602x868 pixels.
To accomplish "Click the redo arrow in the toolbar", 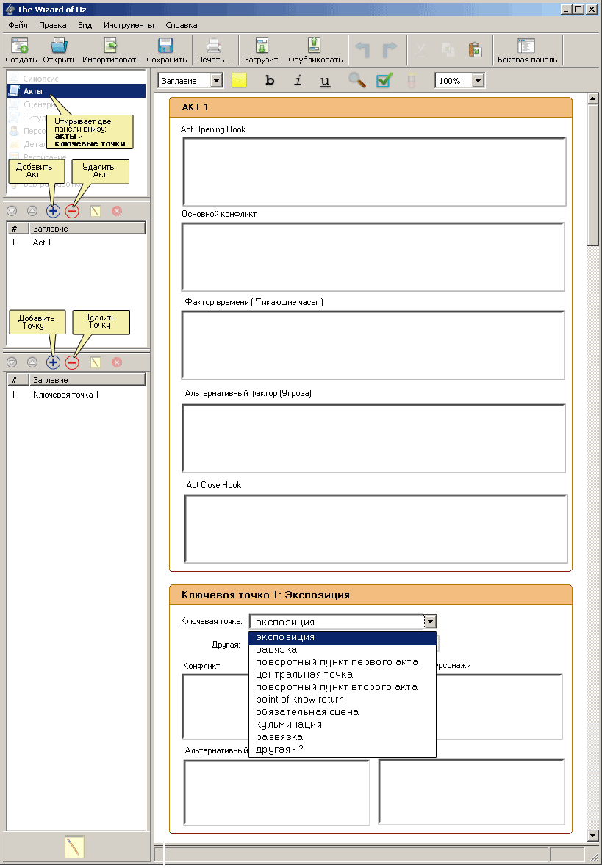I will [390, 50].
